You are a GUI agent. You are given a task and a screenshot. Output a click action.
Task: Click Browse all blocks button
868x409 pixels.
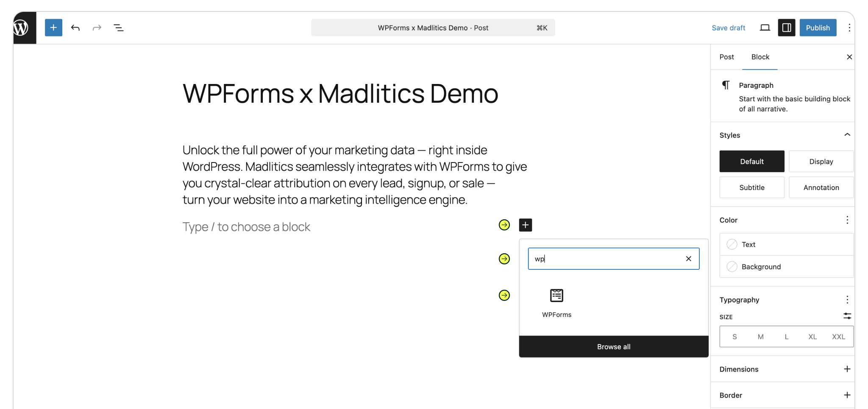point(614,347)
